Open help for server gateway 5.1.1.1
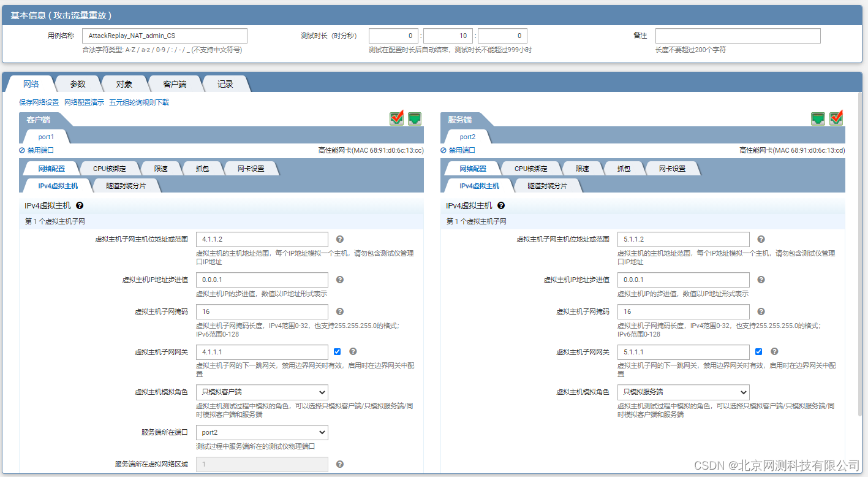 (774, 351)
